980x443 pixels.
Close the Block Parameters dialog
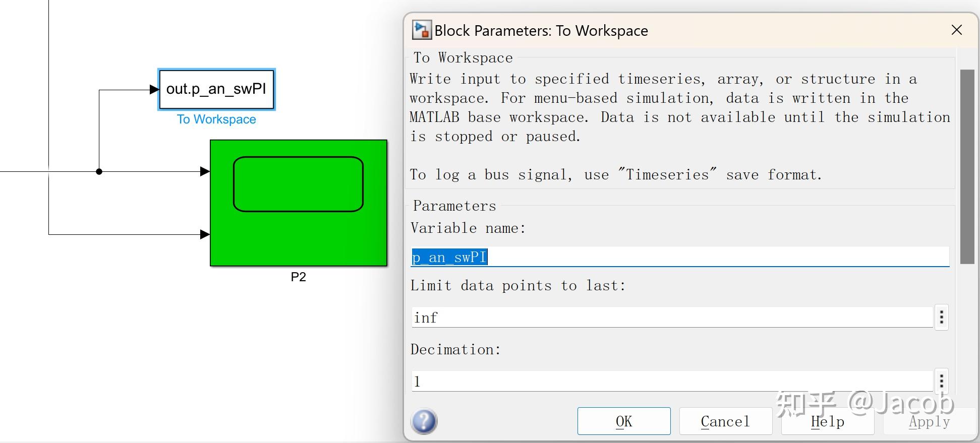click(956, 30)
